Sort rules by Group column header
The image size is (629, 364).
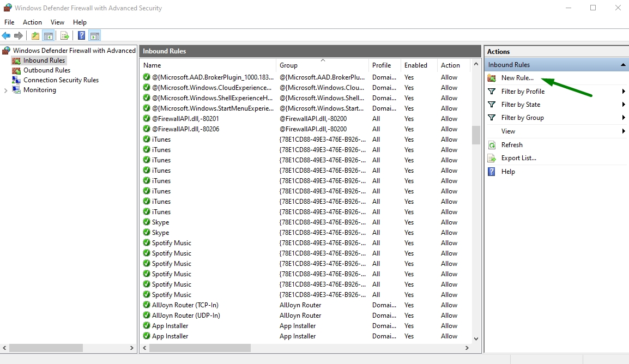pyautogui.click(x=322, y=65)
